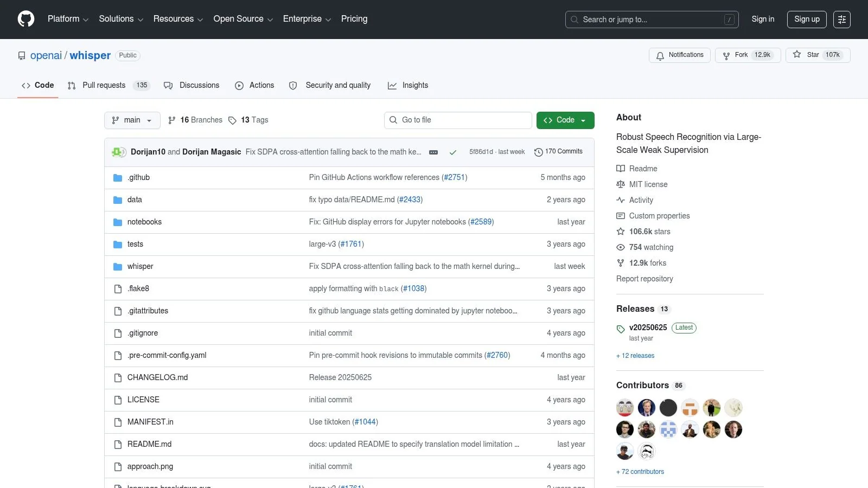This screenshot has height=488, width=868.
Task: Open the + 12 releases link
Action: (635, 356)
